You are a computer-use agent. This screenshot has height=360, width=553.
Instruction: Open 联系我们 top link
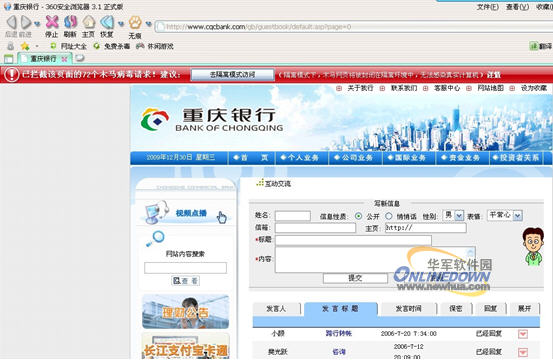tap(404, 88)
